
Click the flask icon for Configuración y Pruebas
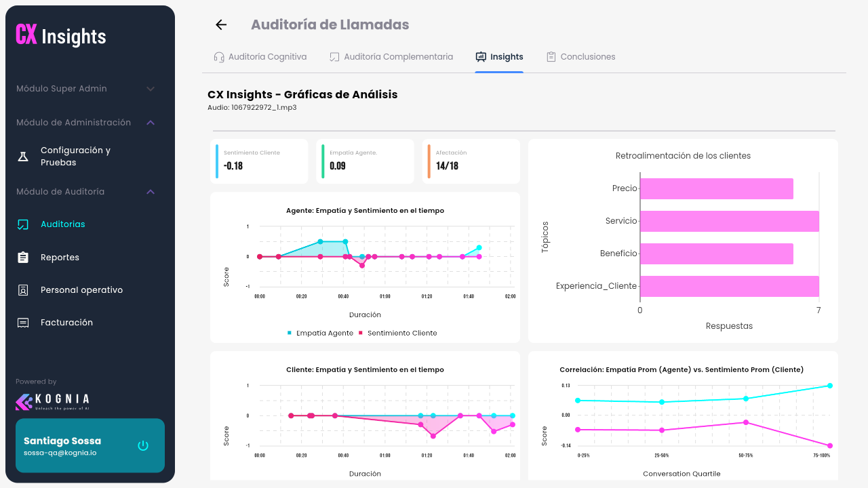[23, 157]
